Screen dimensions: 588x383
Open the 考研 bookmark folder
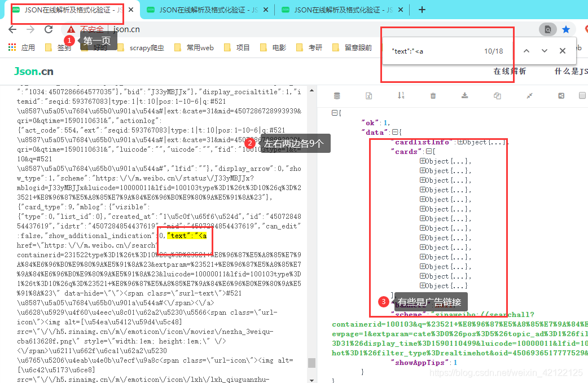click(309, 47)
